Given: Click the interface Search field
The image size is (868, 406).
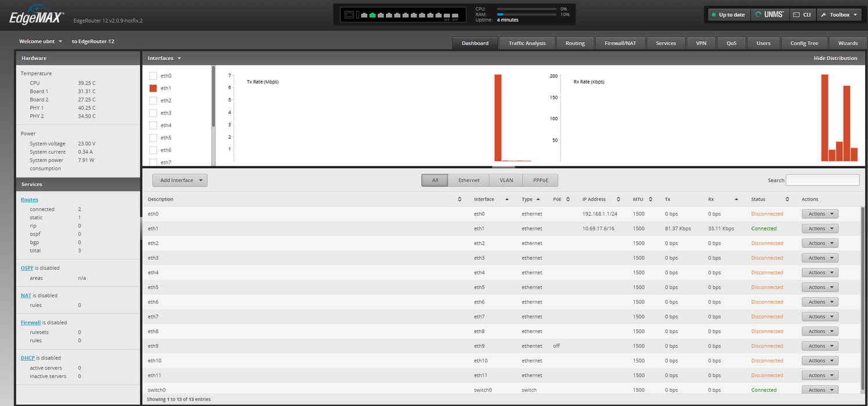Looking at the screenshot, I should coord(822,180).
